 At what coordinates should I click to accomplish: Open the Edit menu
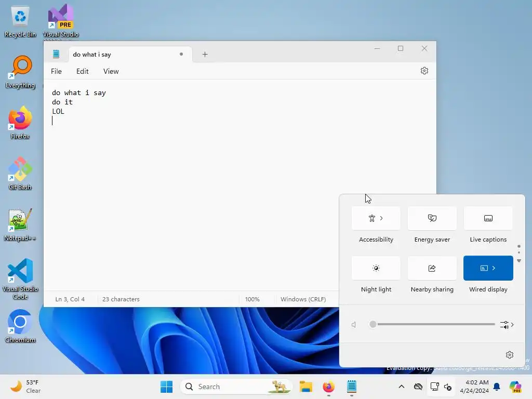83,71
